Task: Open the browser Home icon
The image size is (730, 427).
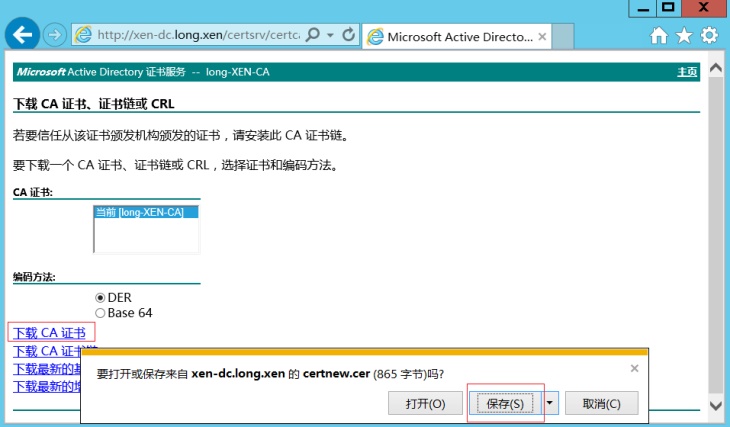Action: pos(659,35)
